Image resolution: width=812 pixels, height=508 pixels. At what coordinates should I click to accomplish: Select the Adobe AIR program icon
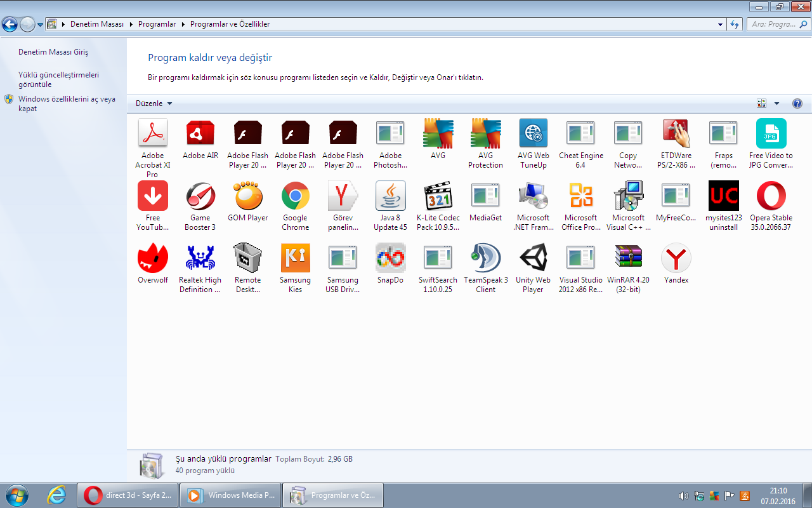tap(200, 133)
